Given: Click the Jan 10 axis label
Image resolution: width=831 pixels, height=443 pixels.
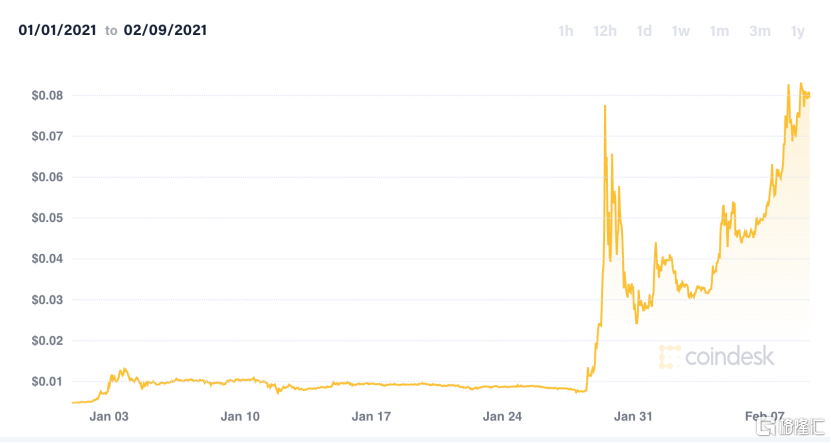Looking at the screenshot, I should click(x=239, y=415).
